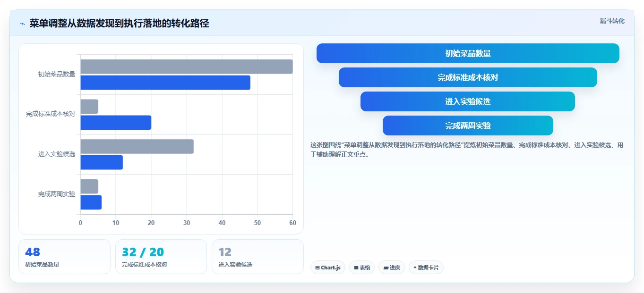This screenshot has height=293, width=644.
Task: Click the description paragraph under the funnel
Action: tap(467, 150)
